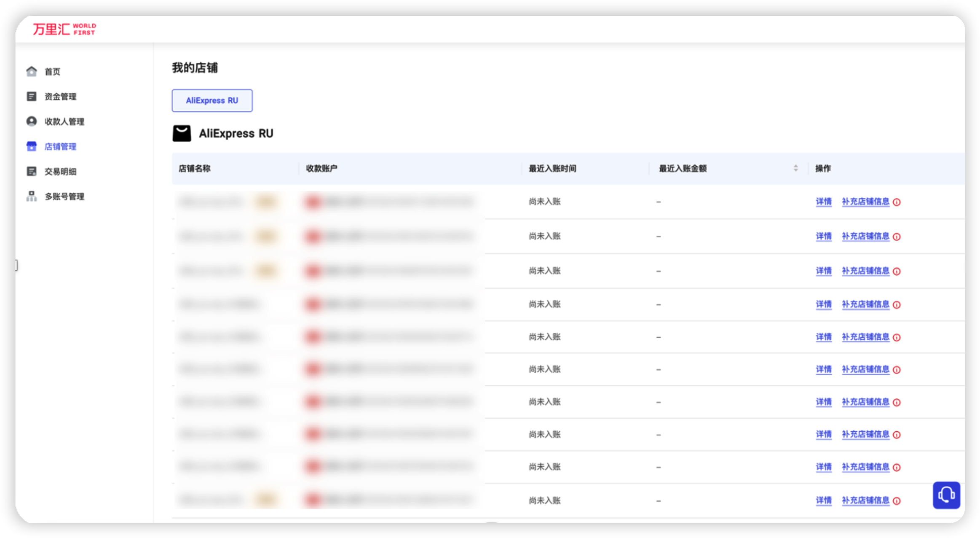The height and width of the screenshot is (538, 980).
Task: Click info icon in last table row
Action: 897,501
